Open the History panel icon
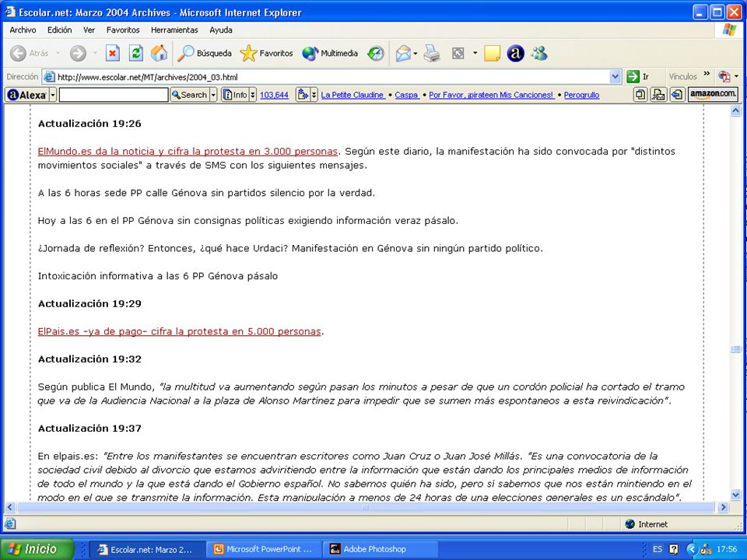Image resolution: width=747 pixels, height=560 pixels. pyautogui.click(x=375, y=54)
